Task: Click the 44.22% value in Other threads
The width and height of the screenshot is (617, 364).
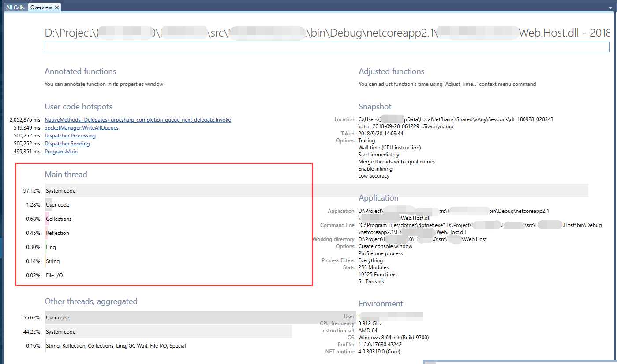Action: pyautogui.click(x=32, y=332)
